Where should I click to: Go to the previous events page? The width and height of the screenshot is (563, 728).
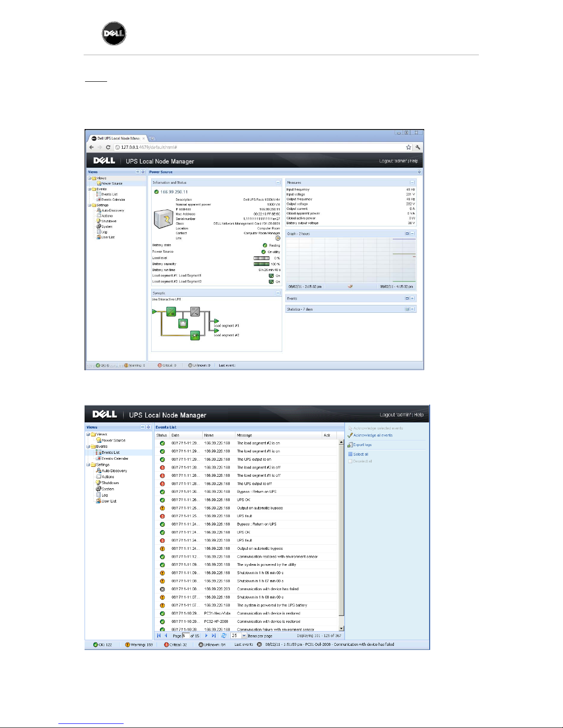coord(166,636)
